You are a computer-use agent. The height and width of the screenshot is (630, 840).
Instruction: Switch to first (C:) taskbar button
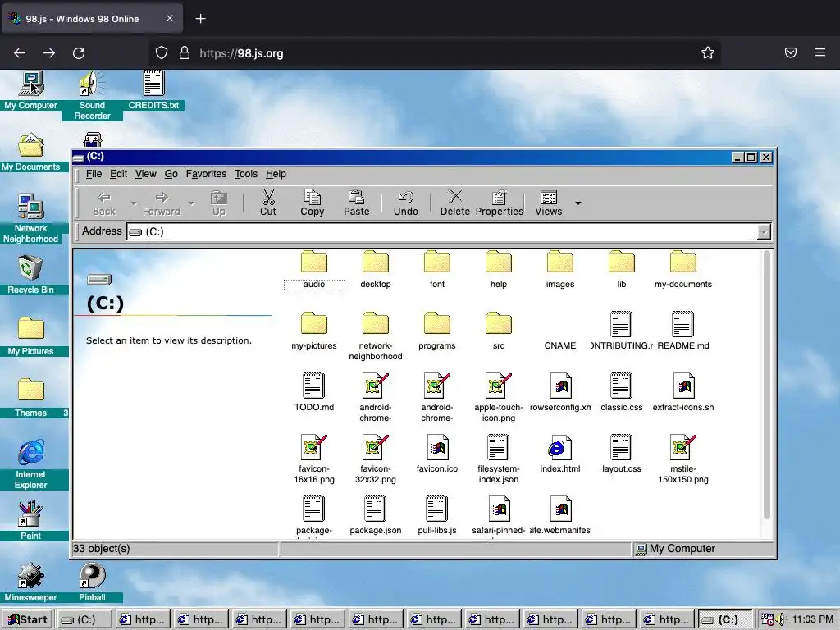84,619
